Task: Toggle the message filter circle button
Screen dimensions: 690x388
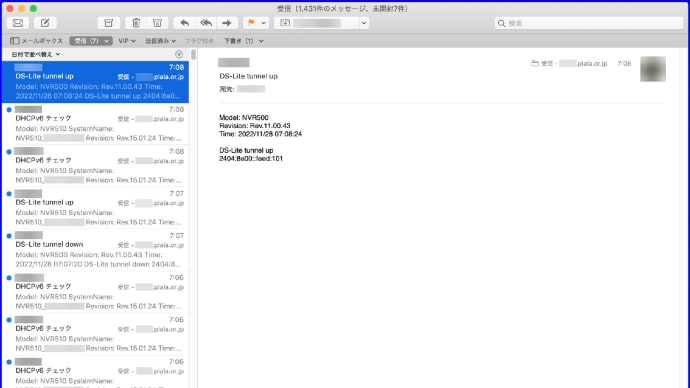Action: (179, 55)
